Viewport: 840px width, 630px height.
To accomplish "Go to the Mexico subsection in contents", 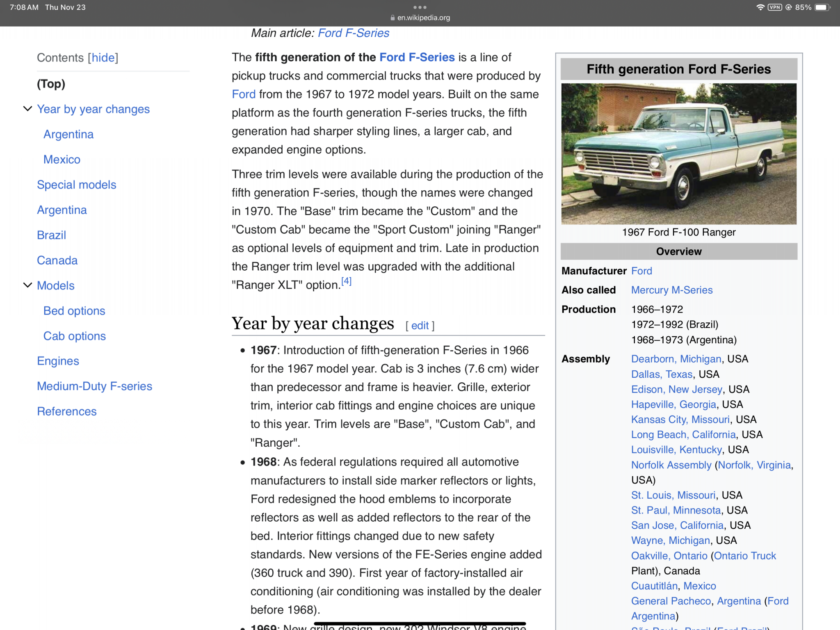I will pyautogui.click(x=62, y=159).
